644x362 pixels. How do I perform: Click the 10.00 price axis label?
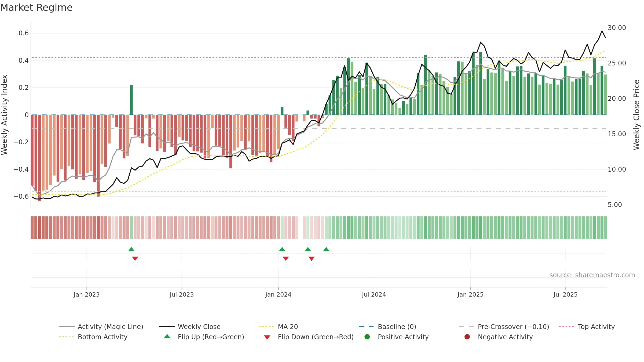coord(617,169)
